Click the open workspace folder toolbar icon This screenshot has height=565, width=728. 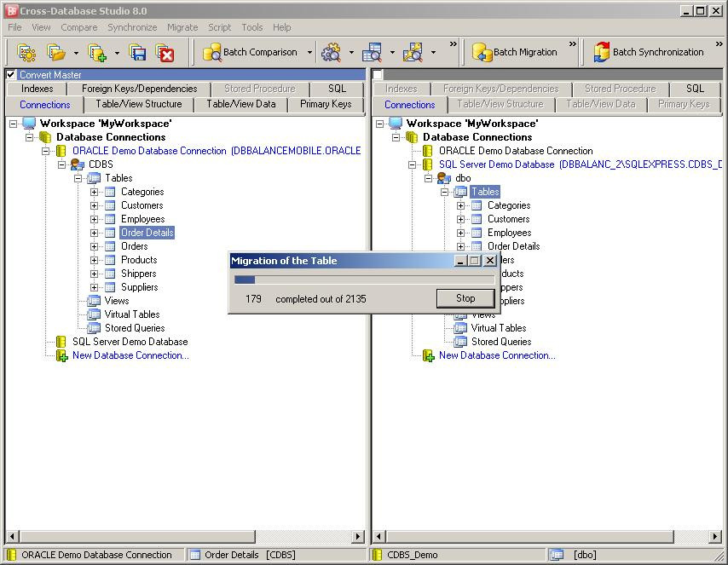[56, 53]
